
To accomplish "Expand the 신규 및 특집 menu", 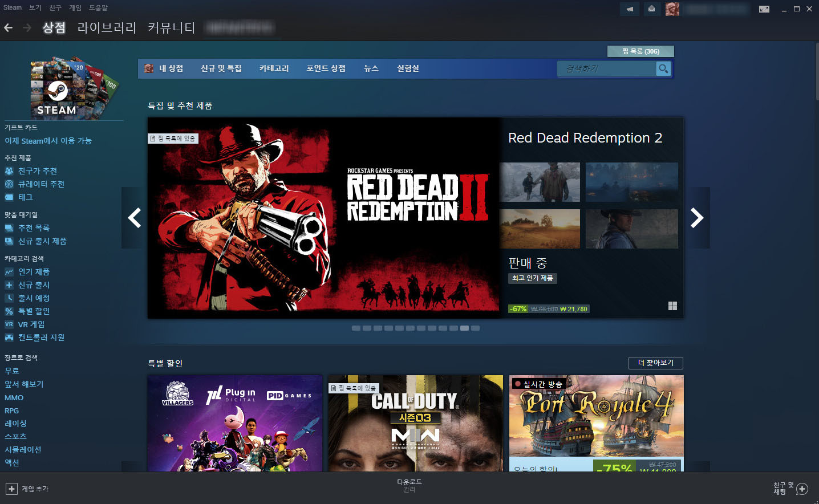I will tap(221, 68).
